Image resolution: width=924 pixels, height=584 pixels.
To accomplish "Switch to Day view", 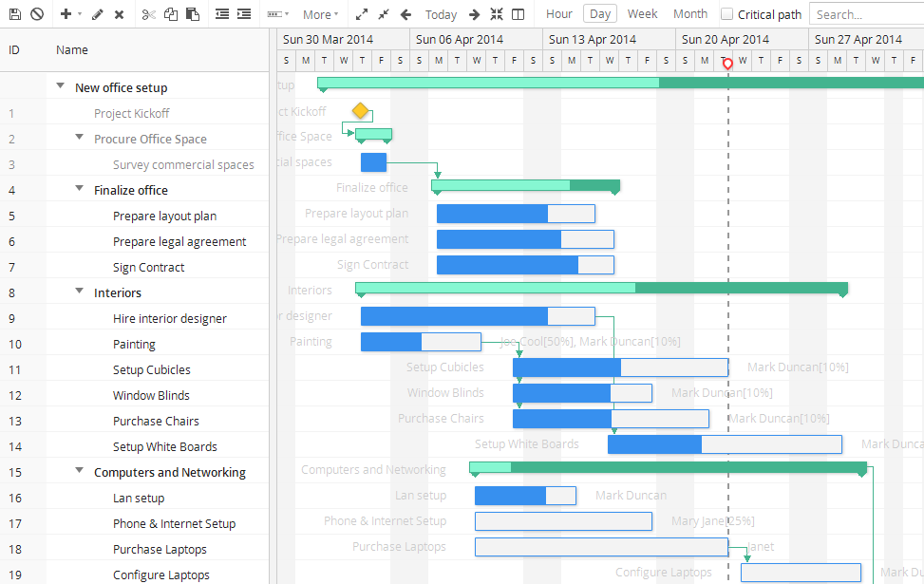I will pyautogui.click(x=600, y=13).
